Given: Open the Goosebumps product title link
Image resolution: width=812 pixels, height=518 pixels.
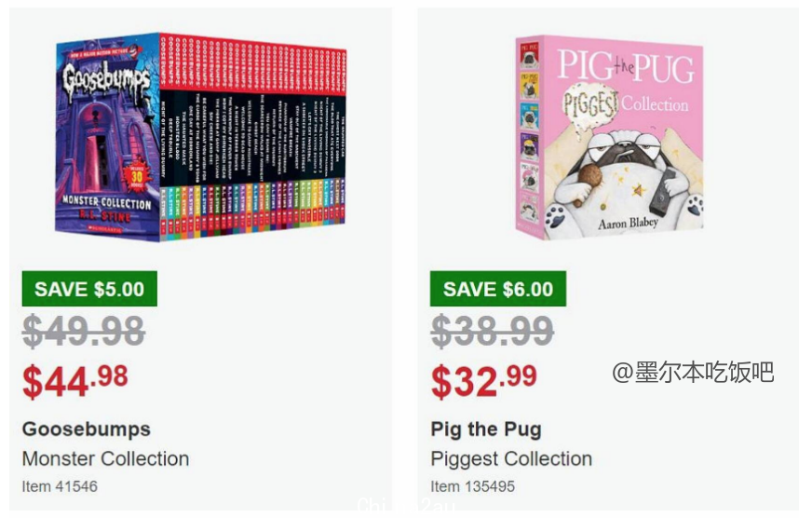Looking at the screenshot, I should (87, 429).
